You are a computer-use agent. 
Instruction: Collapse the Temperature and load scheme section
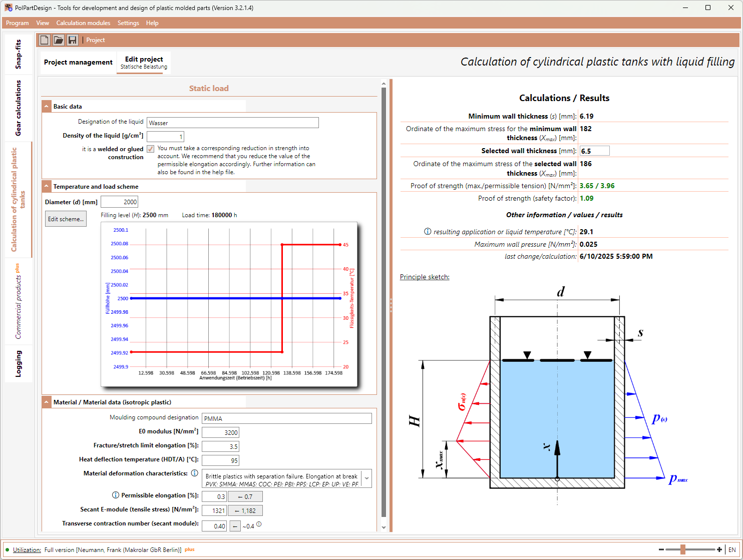click(47, 186)
